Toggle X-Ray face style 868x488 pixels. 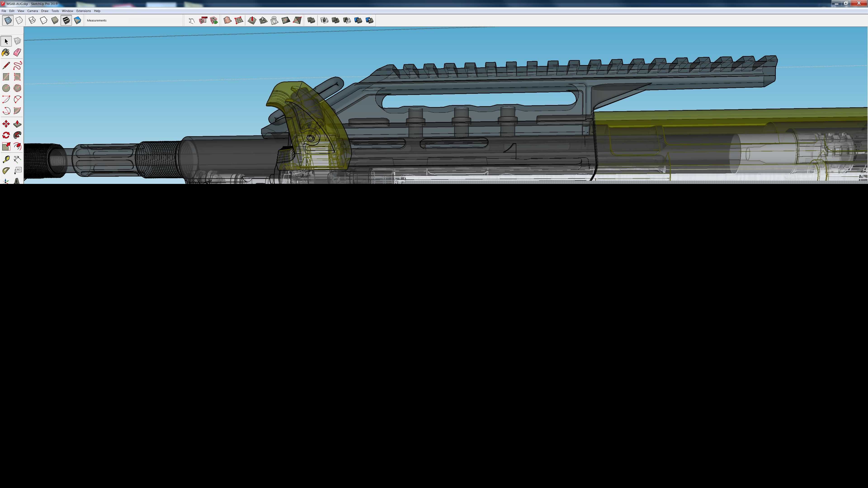[8, 21]
